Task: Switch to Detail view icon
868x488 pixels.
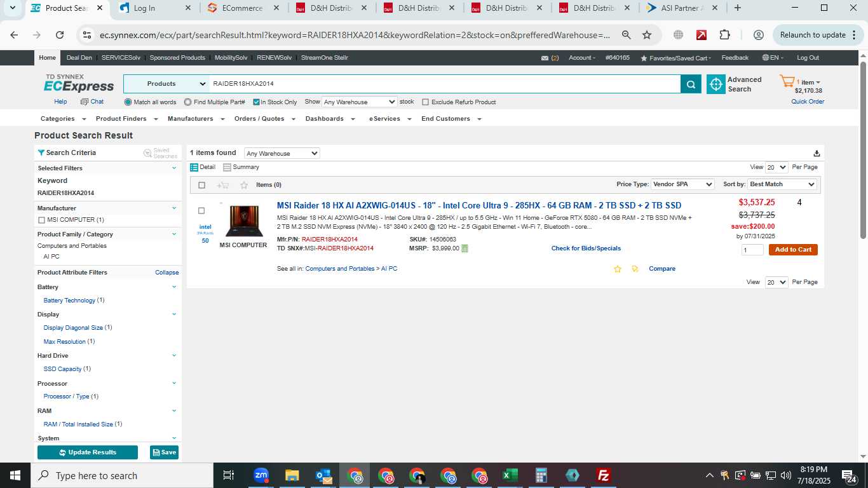Action: point(194,167)
